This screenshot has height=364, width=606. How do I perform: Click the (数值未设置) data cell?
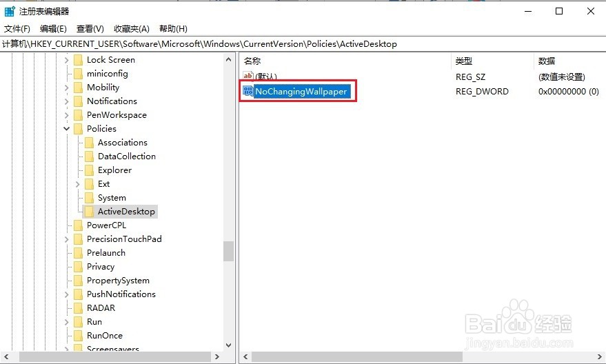coord(562,77)
